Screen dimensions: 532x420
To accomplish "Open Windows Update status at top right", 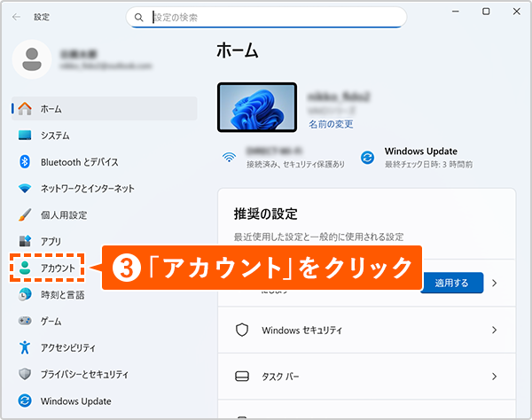I will coord(420,157).
